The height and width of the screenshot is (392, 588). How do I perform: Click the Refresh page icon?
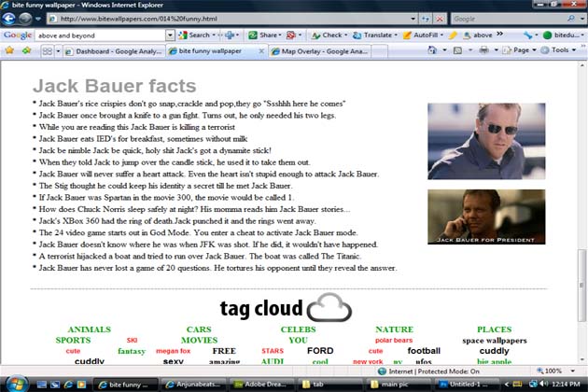point(423,18)
